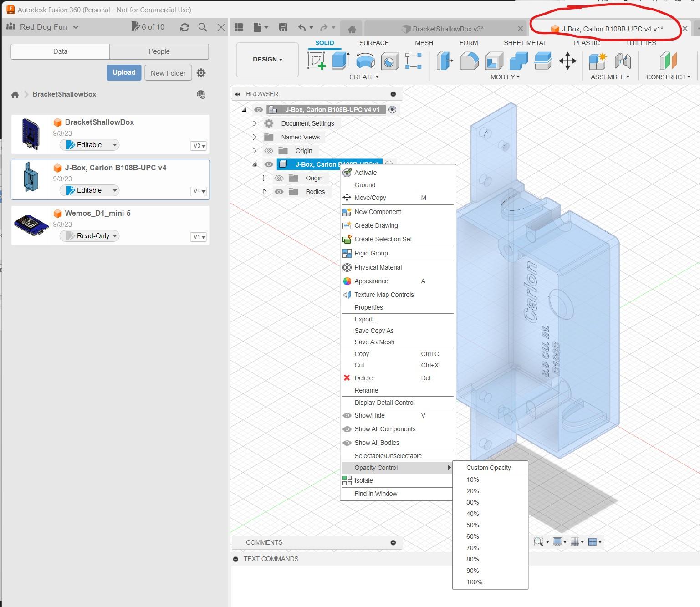Select the Fillet tool icon
The height and width of the screenshot is (607, 700).
click(x=470, y=61)
